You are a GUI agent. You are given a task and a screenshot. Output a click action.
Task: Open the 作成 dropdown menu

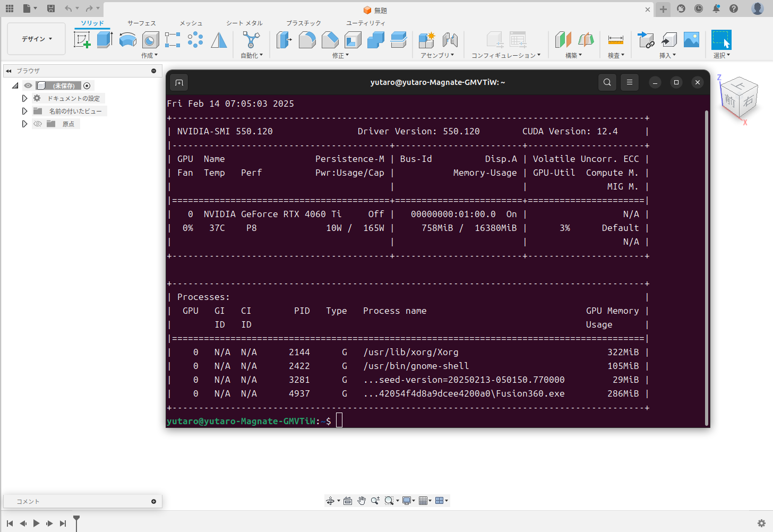[150, 55]
